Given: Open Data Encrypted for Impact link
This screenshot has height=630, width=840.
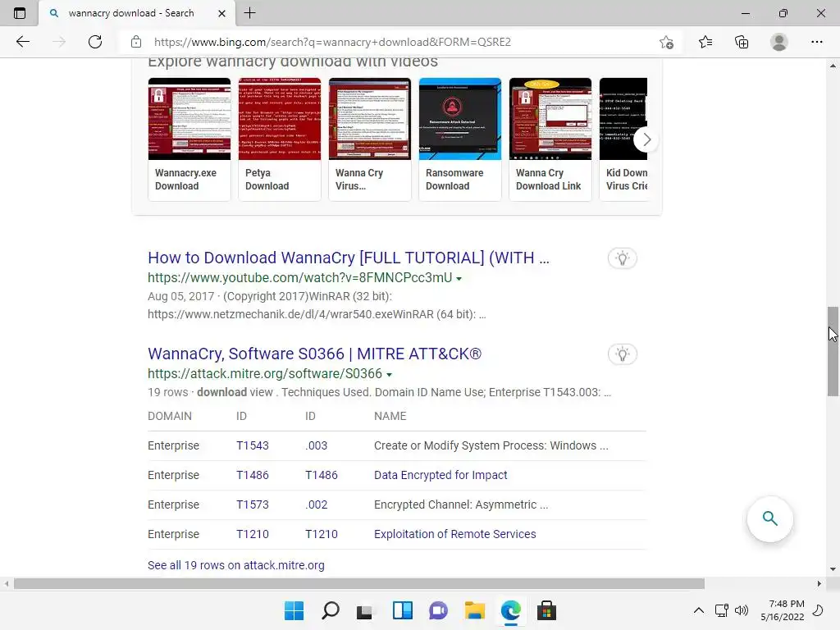Looking at the screenshot, I should click(441, 475).
